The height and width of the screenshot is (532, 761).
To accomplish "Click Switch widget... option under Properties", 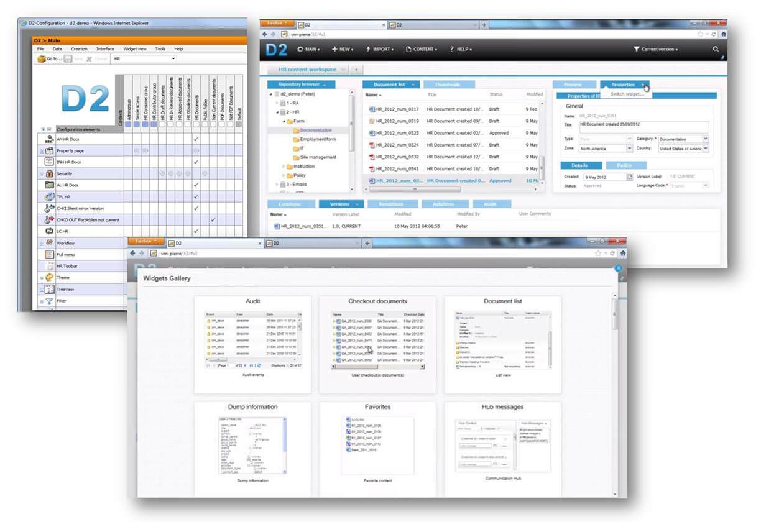I will click(627, 94).
